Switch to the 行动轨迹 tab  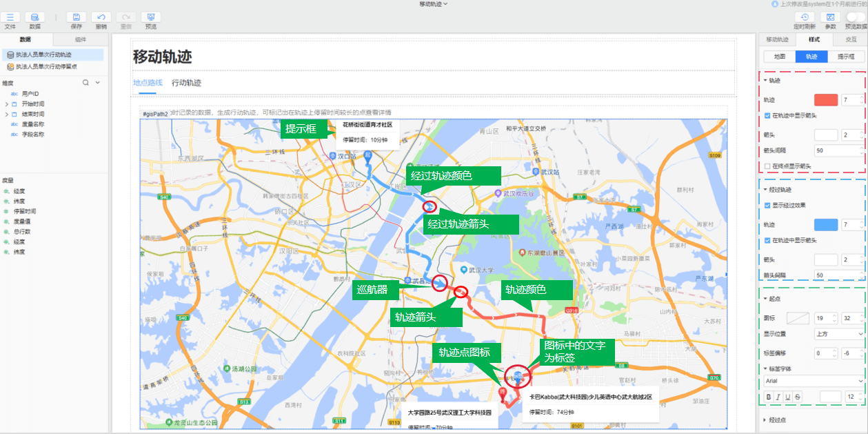tap(186, 83)
